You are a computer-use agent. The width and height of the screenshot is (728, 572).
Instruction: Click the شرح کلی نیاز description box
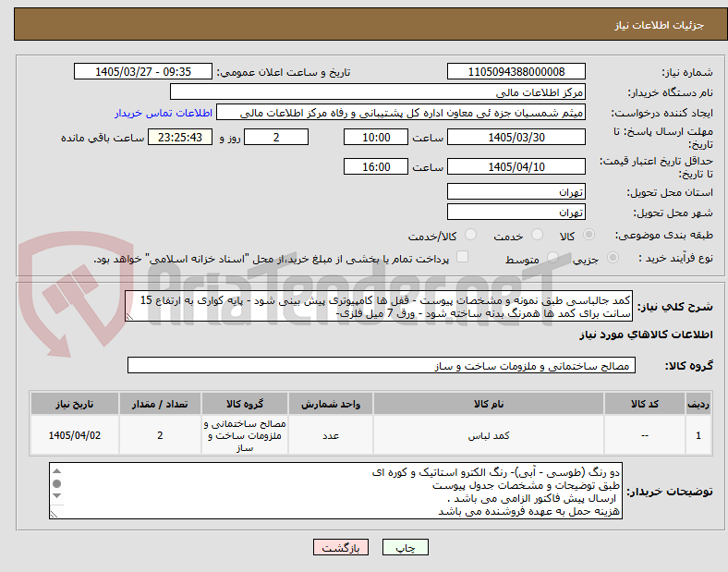point(379,307)
